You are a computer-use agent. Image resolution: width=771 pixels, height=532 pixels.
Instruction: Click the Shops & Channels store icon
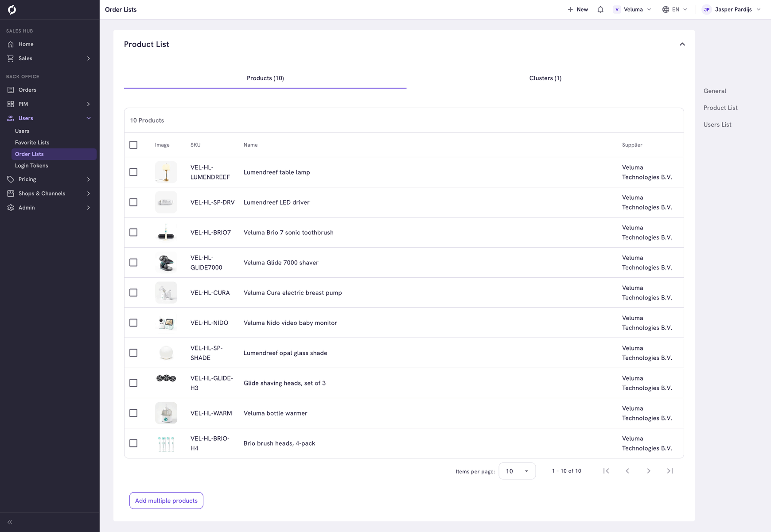11,194
